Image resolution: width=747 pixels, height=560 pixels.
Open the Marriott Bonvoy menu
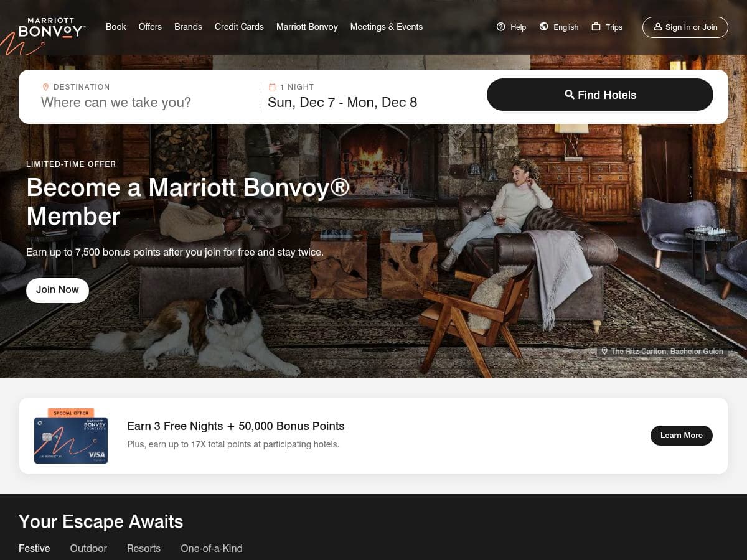coord(307,27)
